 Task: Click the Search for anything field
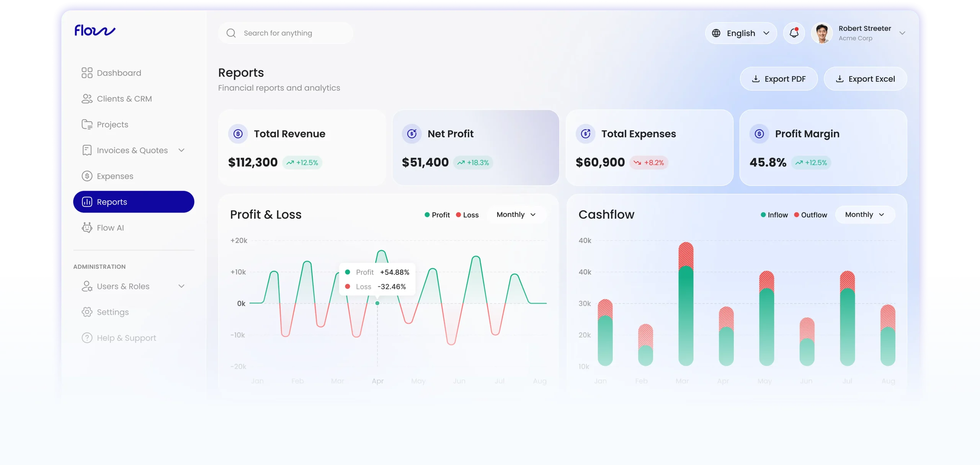coord(285,33)
